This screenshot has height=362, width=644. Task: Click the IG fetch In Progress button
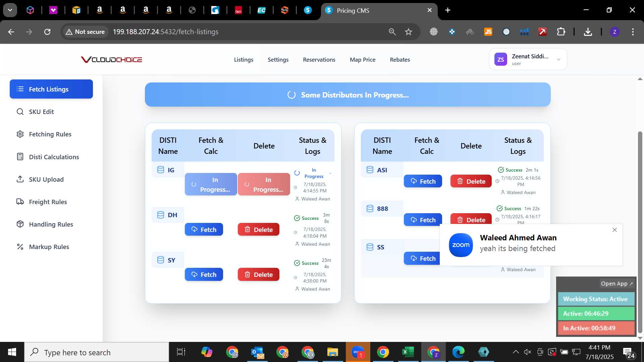(211, 184)
